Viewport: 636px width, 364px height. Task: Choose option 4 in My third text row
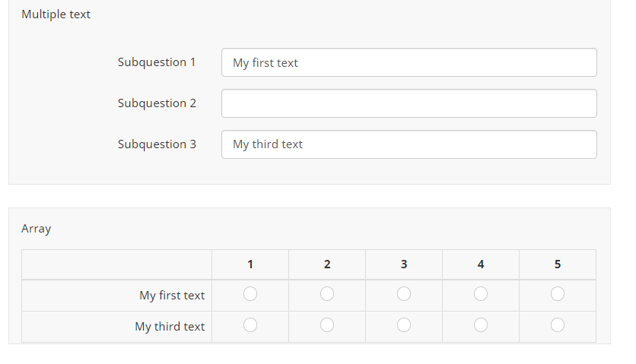[481, 324]
